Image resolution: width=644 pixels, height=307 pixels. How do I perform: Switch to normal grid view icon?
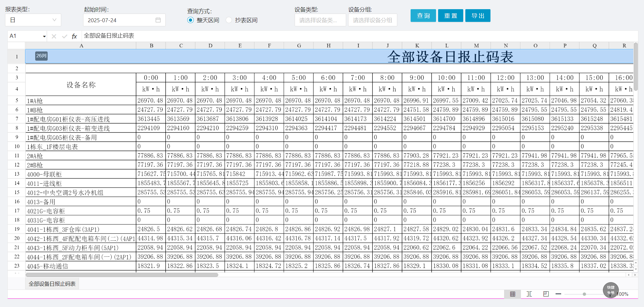click(513, 294)
